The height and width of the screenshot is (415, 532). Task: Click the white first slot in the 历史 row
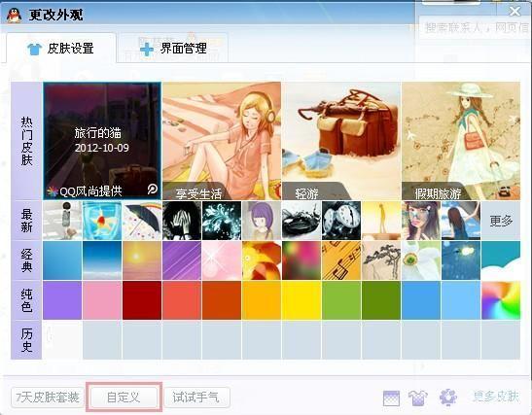[x=62, y=340]
